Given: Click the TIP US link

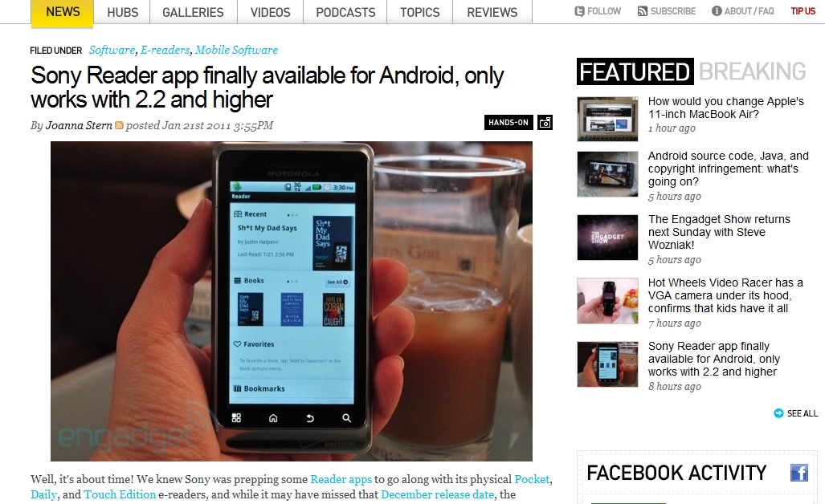Looking at the screenshot, I should pos(803,11).
